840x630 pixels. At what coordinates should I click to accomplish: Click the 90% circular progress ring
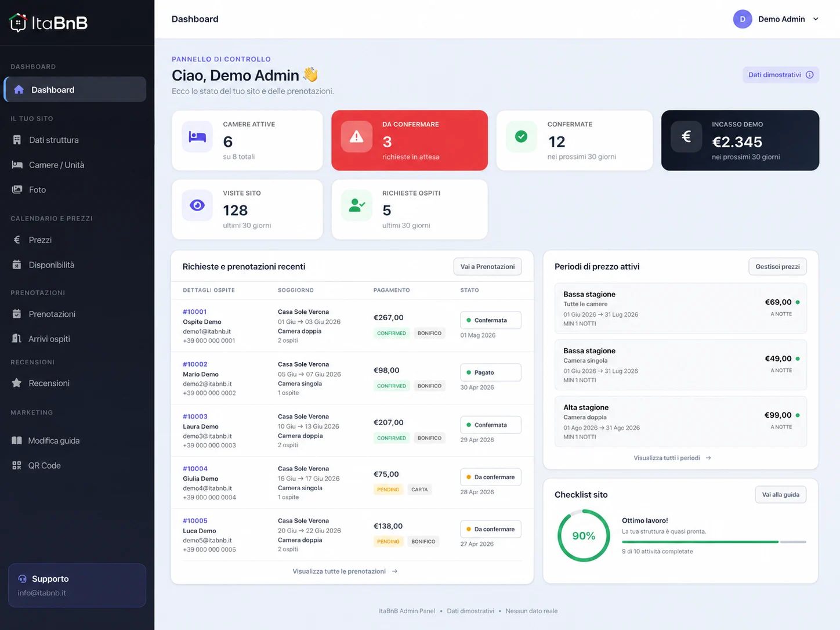click(x=584, y=535)
